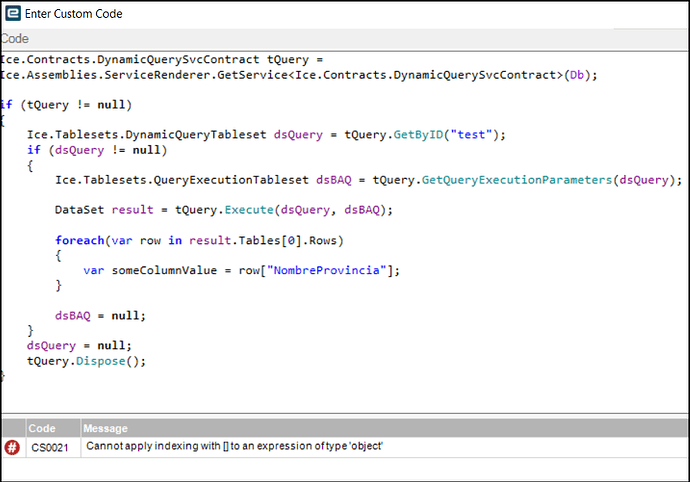The width and height of the screenshot is (690, 482).
Task: Click the red error icon for CS0021
Action: pos(12,447)
